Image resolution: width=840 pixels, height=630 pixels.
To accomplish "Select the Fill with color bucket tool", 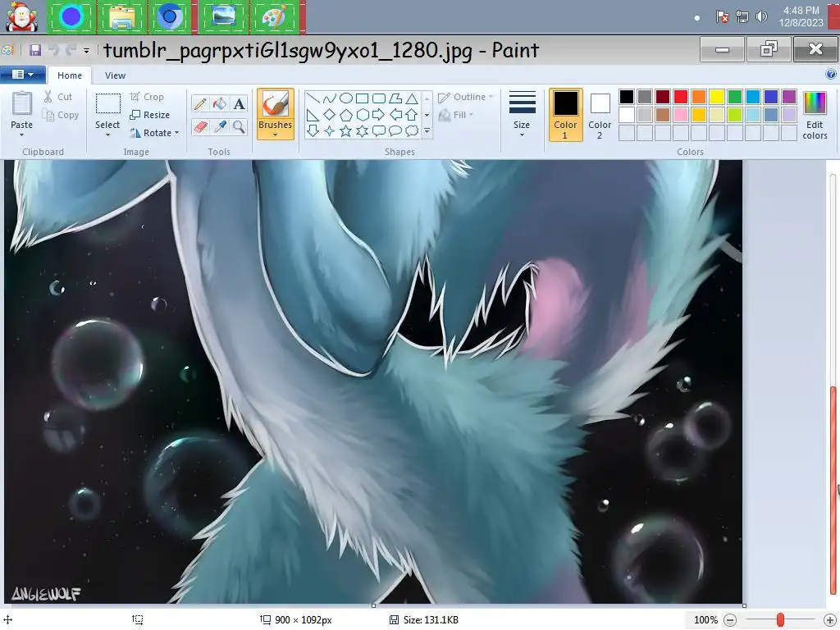I will point(220,103).
